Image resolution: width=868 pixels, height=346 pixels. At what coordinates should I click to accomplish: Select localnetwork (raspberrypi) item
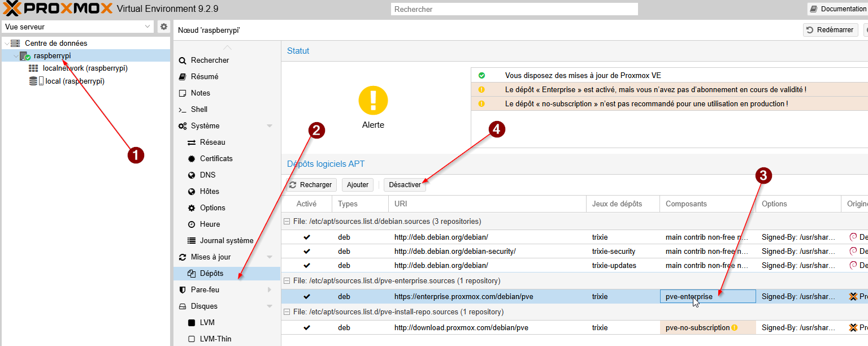(x=85, y=68)
